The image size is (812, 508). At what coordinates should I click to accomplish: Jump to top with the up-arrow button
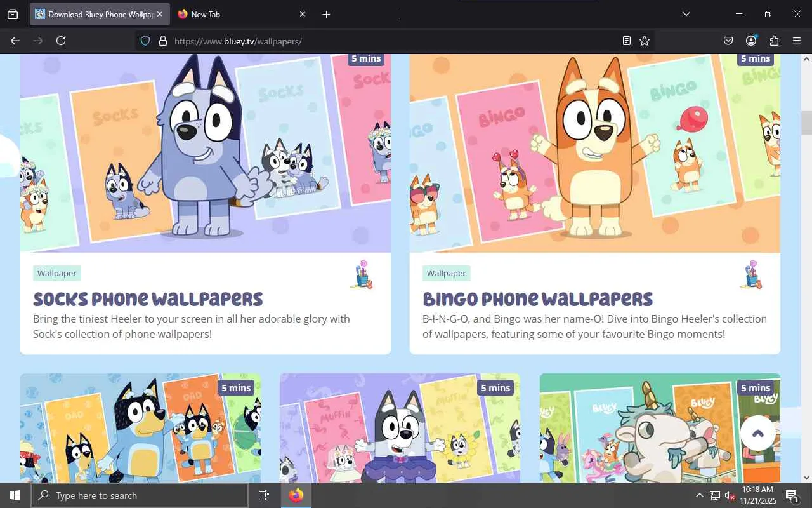coord(757,433)
